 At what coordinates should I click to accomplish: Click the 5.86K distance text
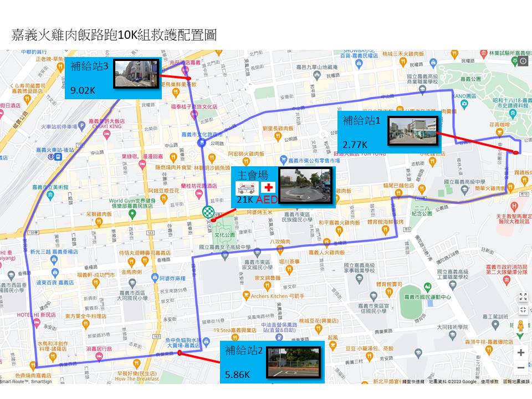click(238, 375)
